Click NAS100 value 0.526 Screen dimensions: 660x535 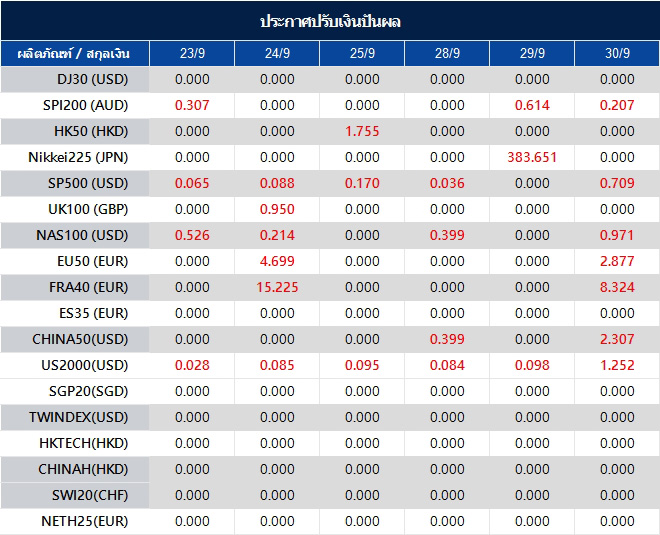192,235
